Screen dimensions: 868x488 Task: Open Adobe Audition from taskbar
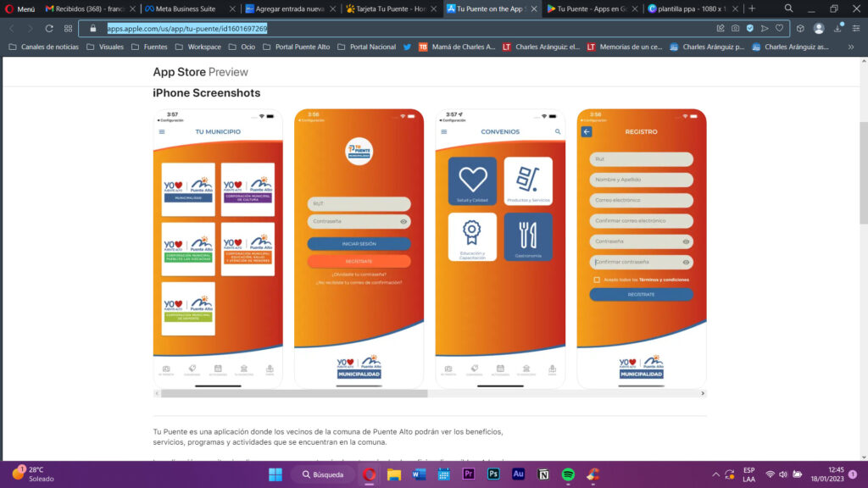point(518,474)
